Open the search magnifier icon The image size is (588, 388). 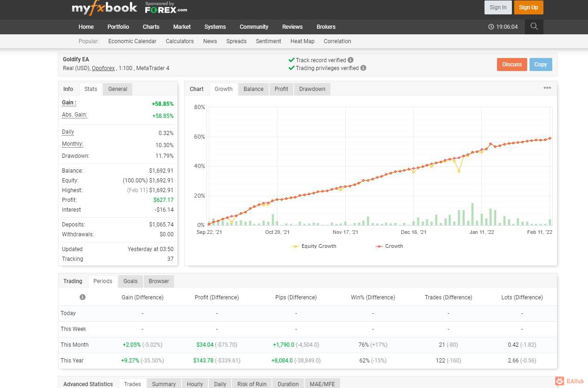[x=534, y=26]
